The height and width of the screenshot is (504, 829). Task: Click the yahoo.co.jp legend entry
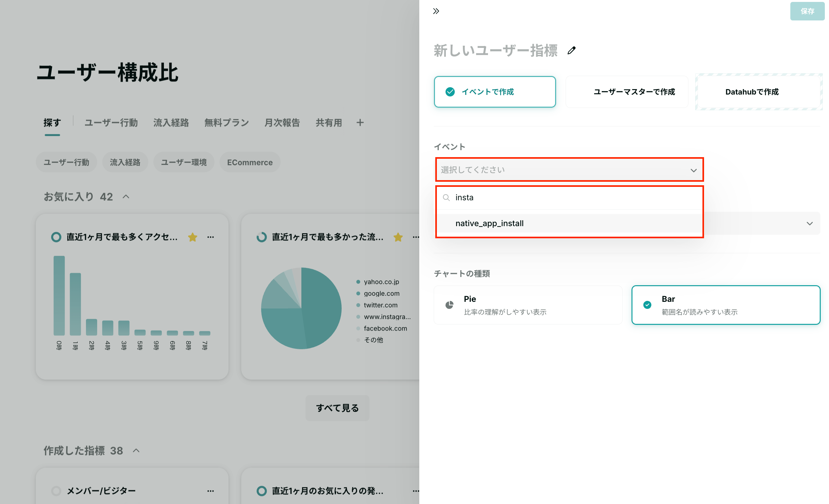(378, 282)
